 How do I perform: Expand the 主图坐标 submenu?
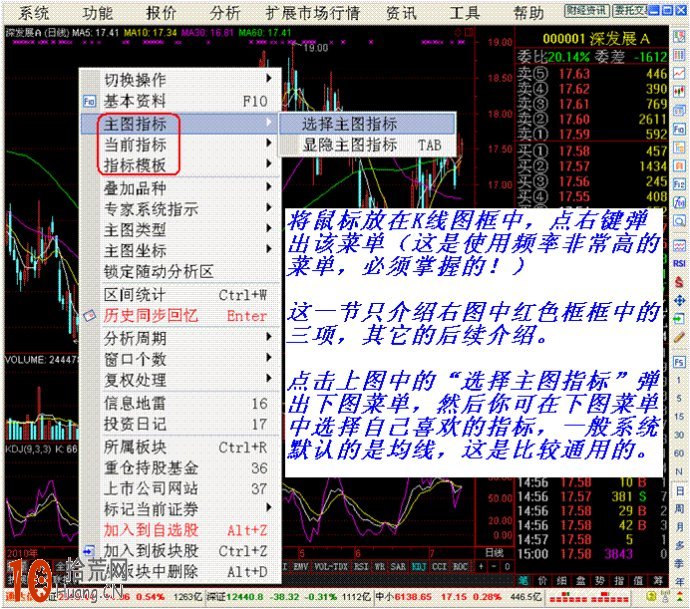(180, 250)
